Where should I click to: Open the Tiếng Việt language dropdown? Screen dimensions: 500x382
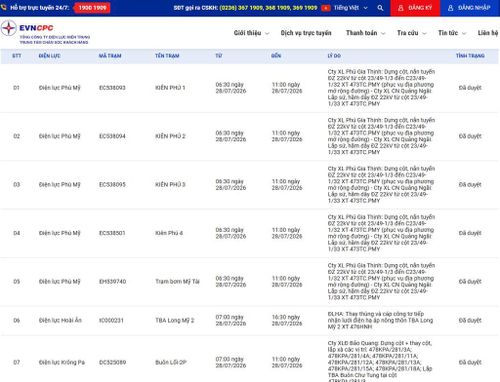coord(351,8)
